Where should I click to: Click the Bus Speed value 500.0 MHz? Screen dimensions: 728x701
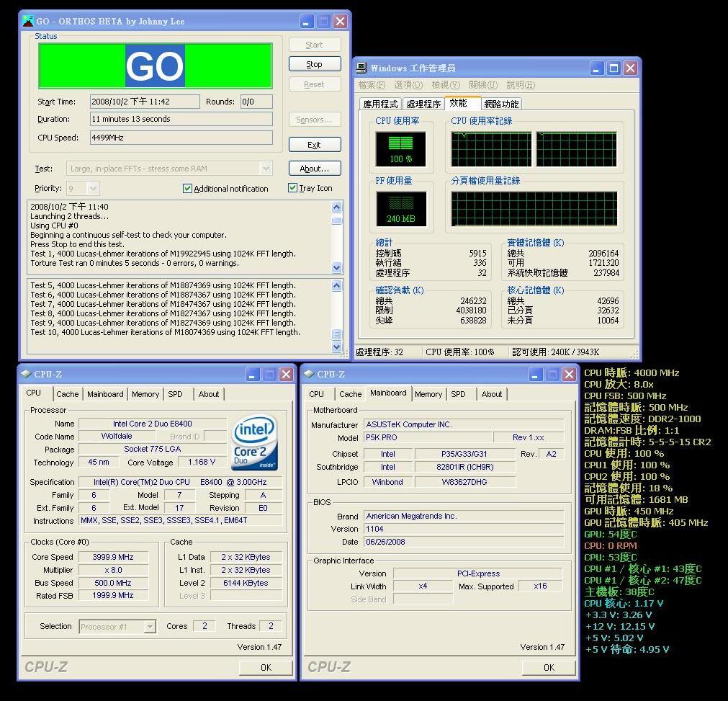(x=113, y=583)
